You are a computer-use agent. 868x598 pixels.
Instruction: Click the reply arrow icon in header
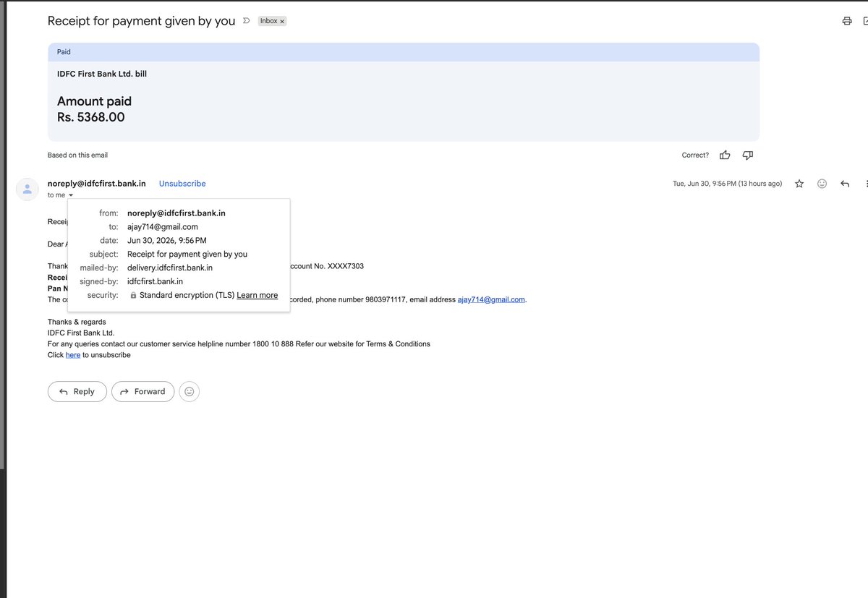[x=845, y=184]
